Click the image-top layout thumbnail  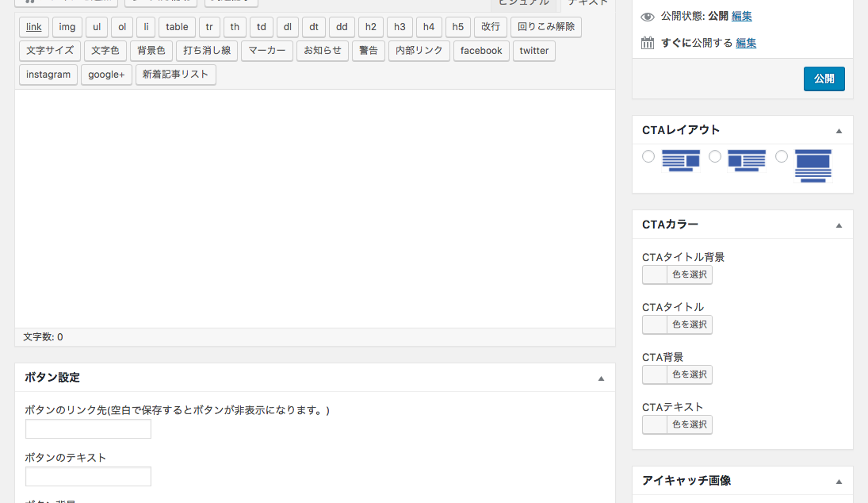tap(813, 166)
